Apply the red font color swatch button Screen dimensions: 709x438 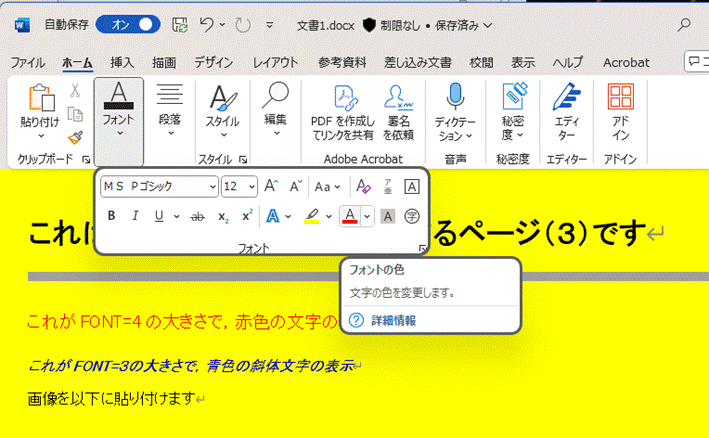pyautogui.click(x=350, y=215)
